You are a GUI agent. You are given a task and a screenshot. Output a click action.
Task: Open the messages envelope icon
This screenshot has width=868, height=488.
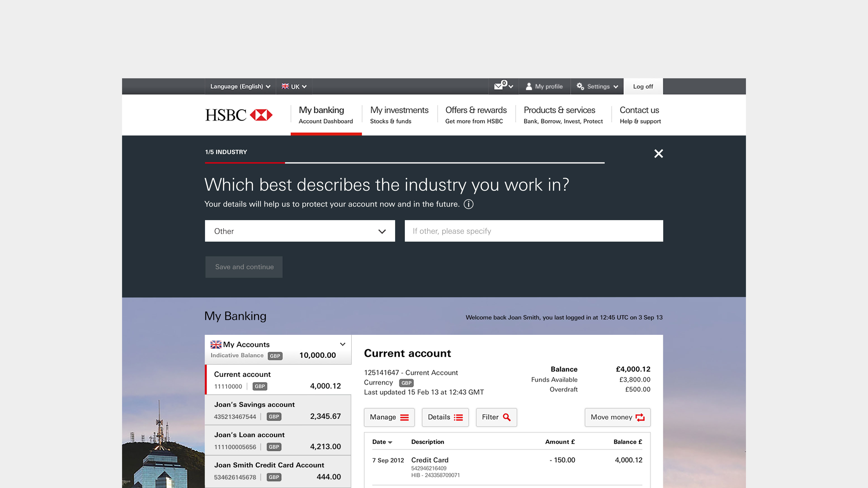click(x=498, y=86)
